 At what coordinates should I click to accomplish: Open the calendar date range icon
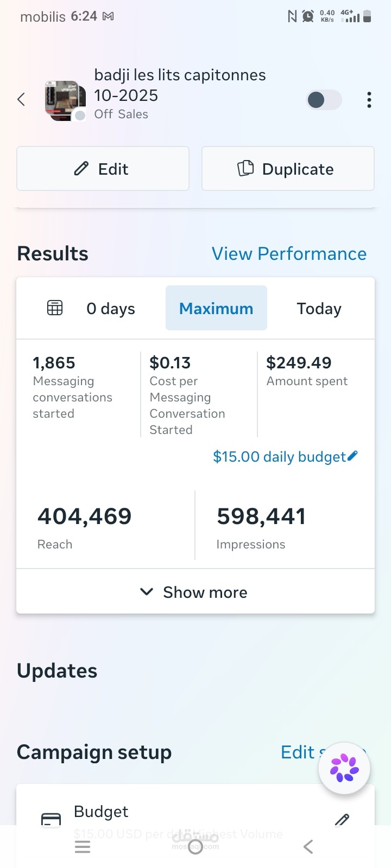click(55, 308)
